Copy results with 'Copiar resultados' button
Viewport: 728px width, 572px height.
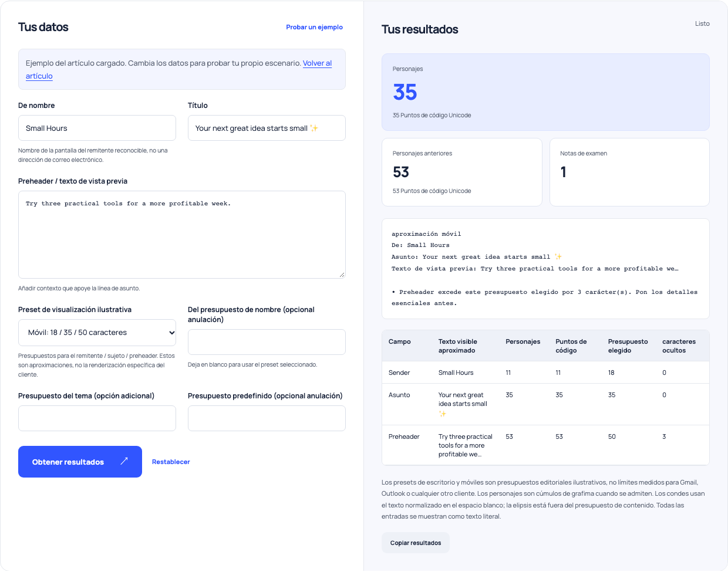click(416, 543)
